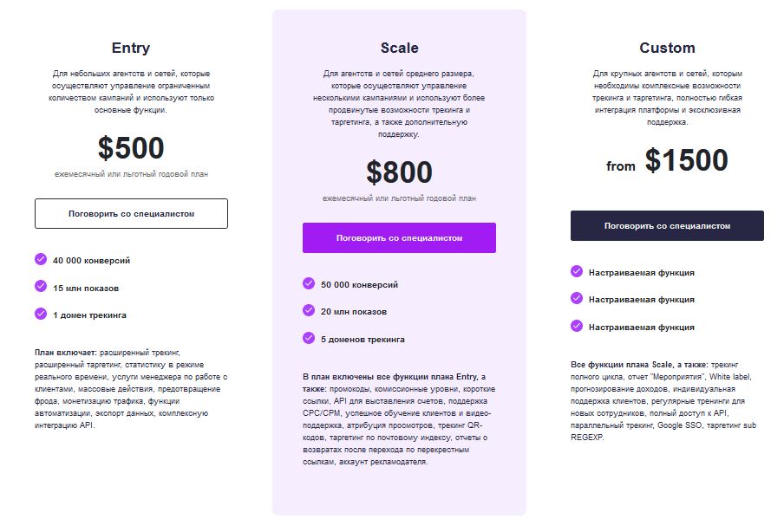Select checkmark icon beside "5 доменов трекинга"
784x532 pixels.
point(309,338)
